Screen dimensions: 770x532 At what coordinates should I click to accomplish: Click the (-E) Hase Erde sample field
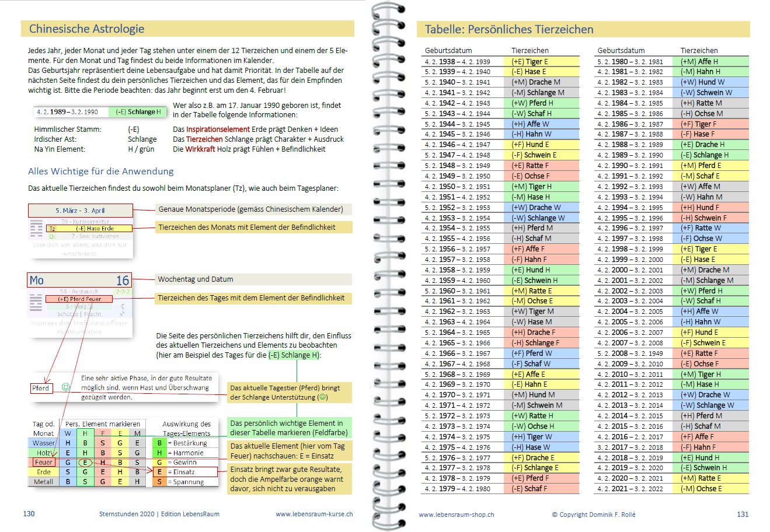89,229
